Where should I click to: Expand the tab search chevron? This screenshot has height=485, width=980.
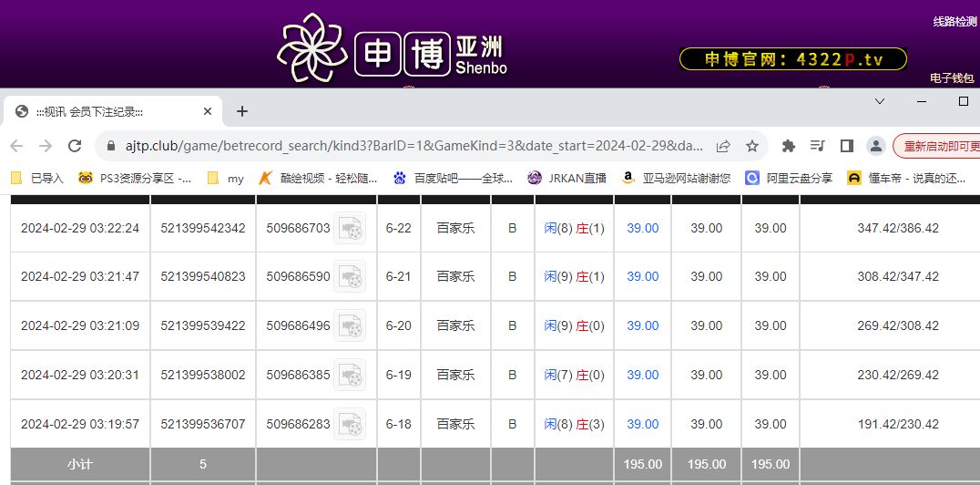[879, 101]
